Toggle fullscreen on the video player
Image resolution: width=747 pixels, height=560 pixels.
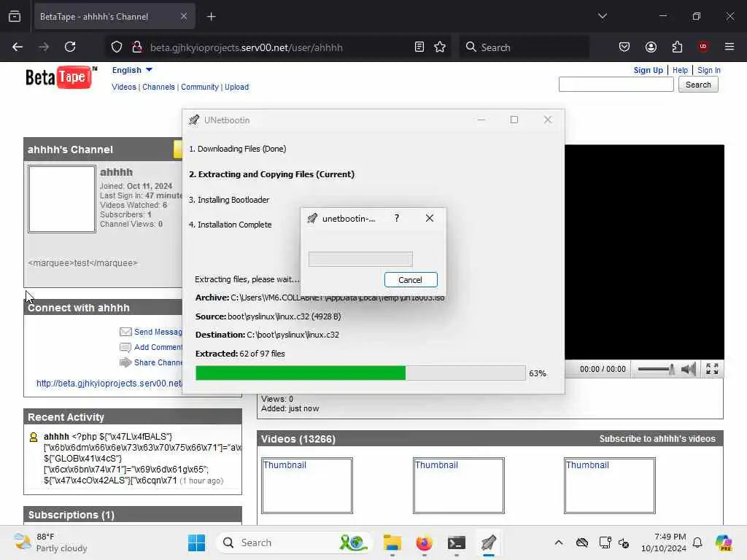[712, 368]
